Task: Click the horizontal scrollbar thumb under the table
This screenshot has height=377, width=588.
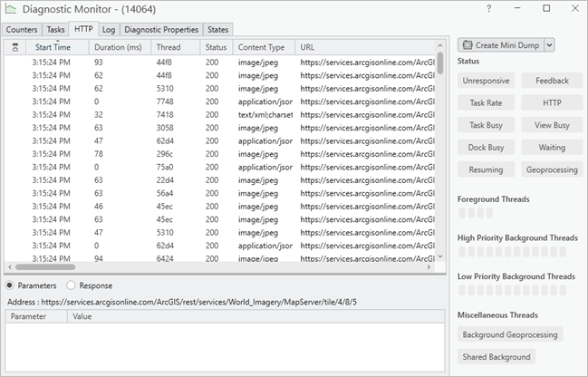Action: tap(45, 267)
